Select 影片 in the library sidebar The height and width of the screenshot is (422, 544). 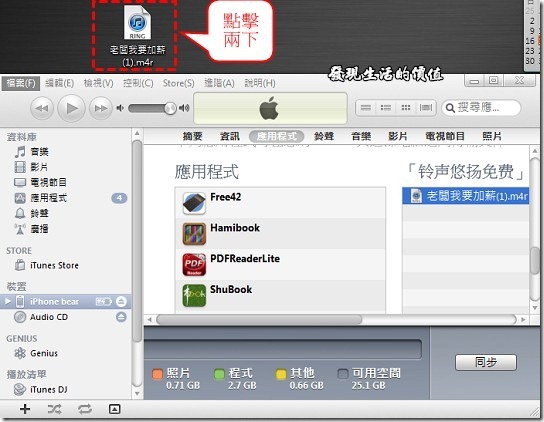pyautogui.click(x=39, y=167)
